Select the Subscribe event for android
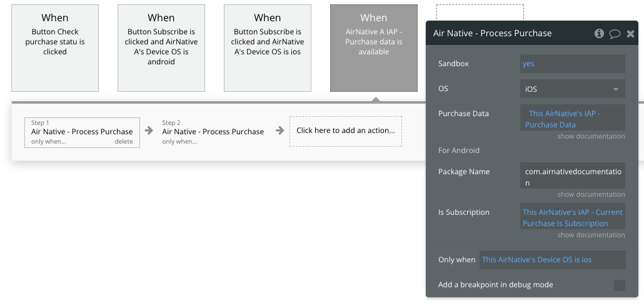Screen dimensions: 644x306 tap(161, 48)
